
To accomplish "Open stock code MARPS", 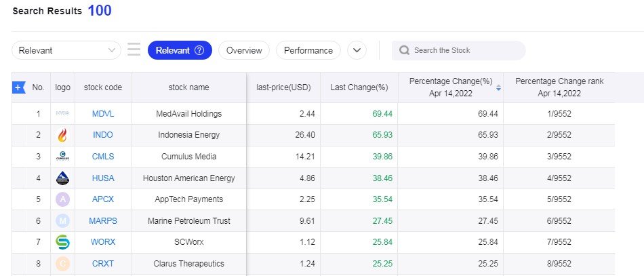I will click(x=103, y=221).
